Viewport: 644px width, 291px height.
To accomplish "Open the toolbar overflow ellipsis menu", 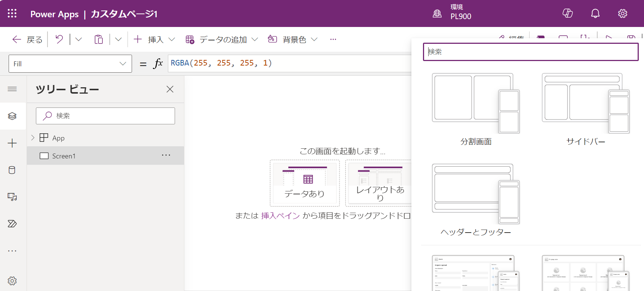I will pos(333,39).
